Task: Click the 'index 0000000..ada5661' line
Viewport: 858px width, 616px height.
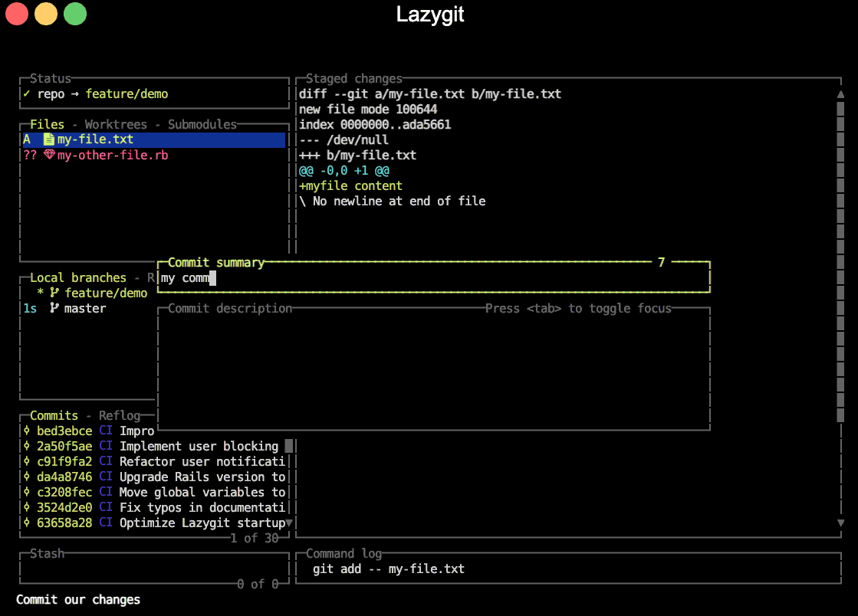Action: coord(375,124)
